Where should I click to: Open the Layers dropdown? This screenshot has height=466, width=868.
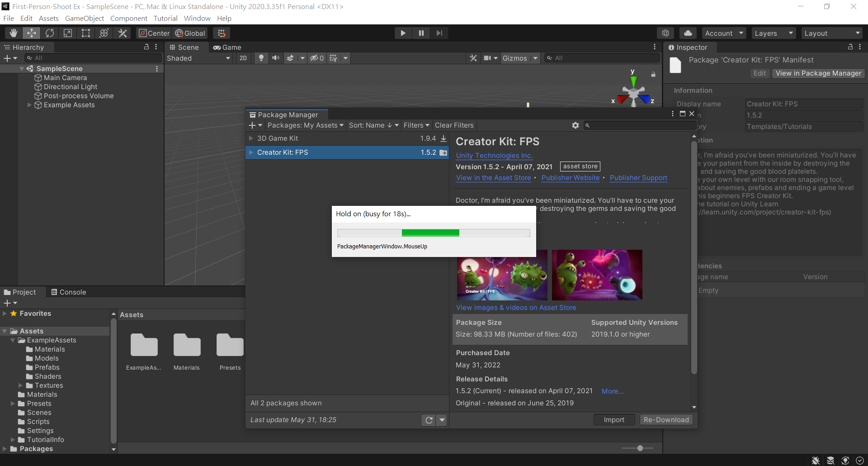774,33
